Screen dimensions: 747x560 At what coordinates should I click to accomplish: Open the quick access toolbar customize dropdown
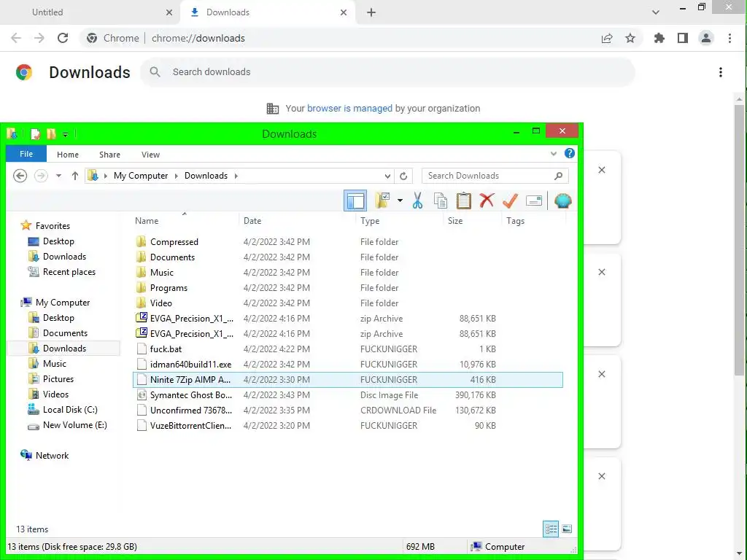65,135
